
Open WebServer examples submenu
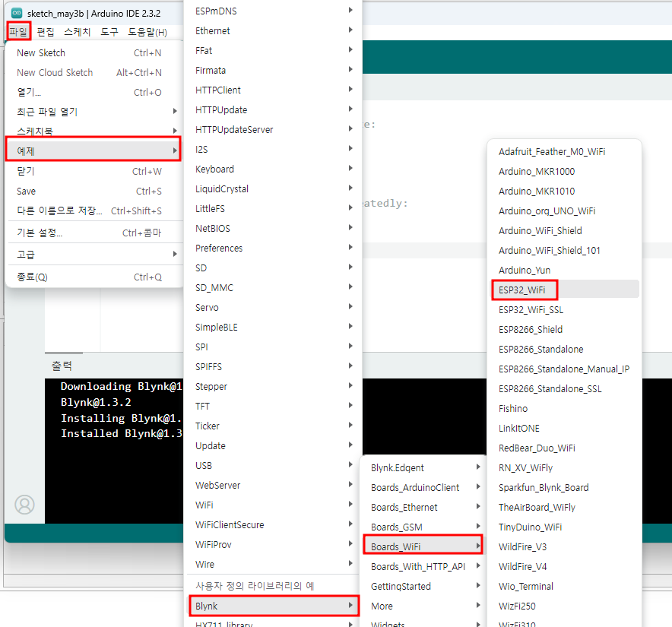coord(274,485)
